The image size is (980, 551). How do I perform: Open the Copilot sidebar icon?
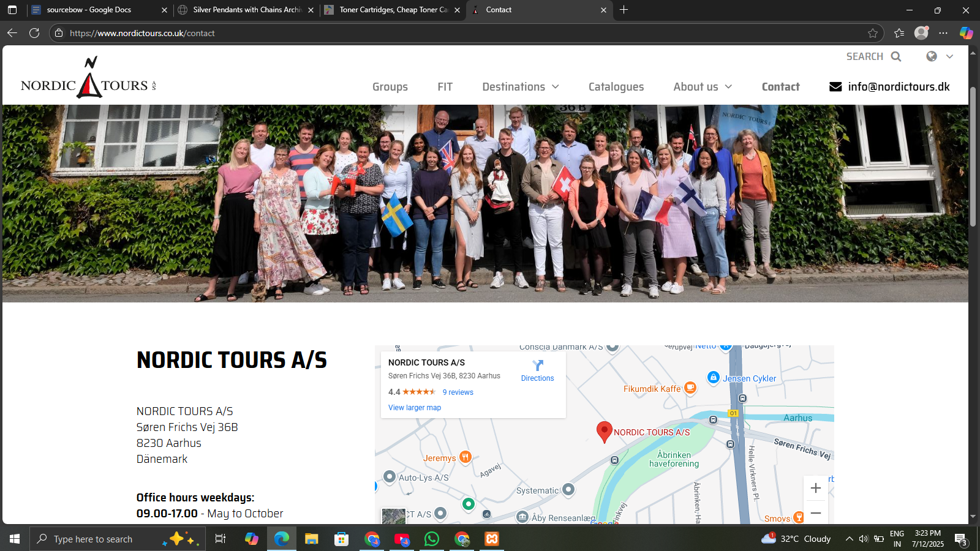[x=966, y=33]
